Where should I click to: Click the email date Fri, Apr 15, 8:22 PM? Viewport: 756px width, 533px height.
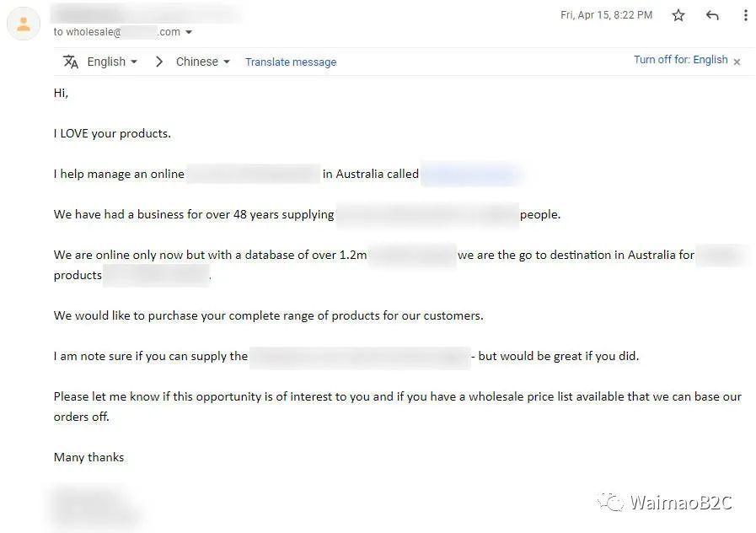point(606,15)
